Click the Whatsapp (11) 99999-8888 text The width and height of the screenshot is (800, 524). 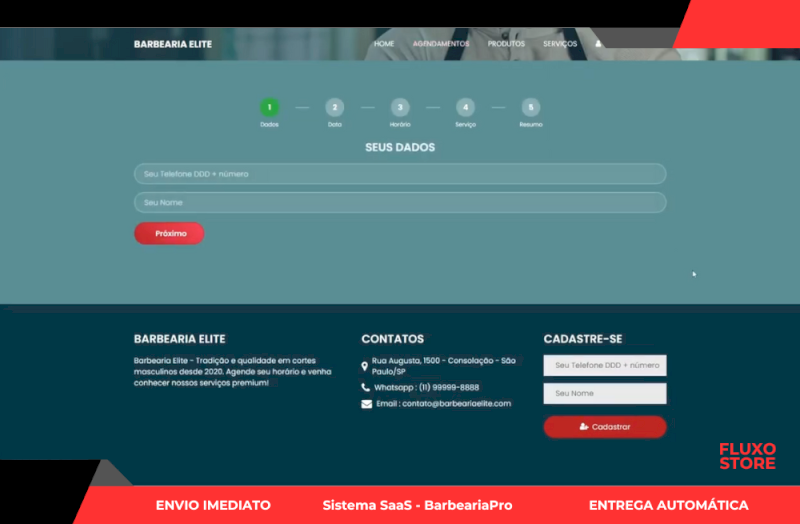coord(427,387)
